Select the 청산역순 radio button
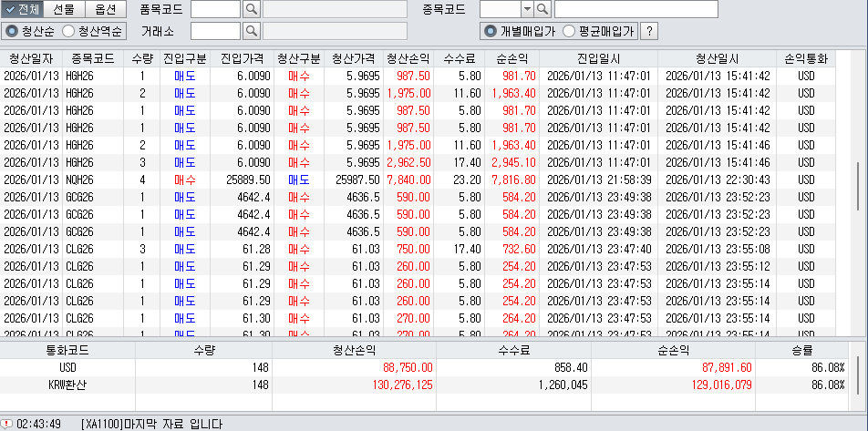 coord(92,31)
